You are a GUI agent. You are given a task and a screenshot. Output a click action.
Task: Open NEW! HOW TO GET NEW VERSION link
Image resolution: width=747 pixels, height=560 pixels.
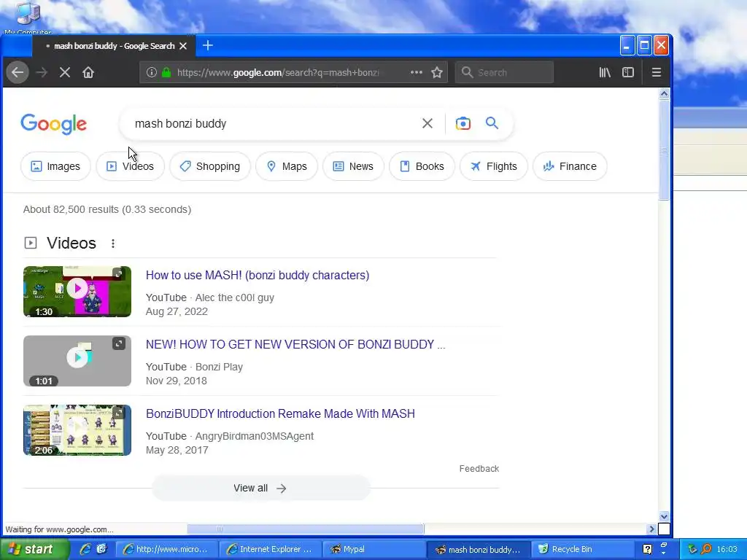click(295, 344)
